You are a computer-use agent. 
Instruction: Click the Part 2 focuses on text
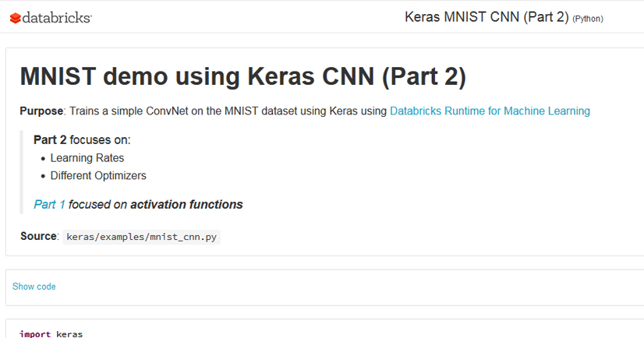[x=82, y=140]
